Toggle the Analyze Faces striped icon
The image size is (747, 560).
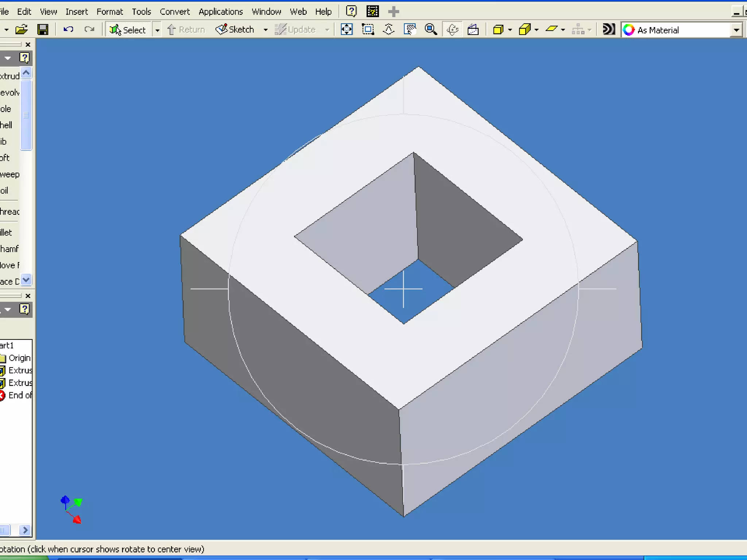coord(608,30)
